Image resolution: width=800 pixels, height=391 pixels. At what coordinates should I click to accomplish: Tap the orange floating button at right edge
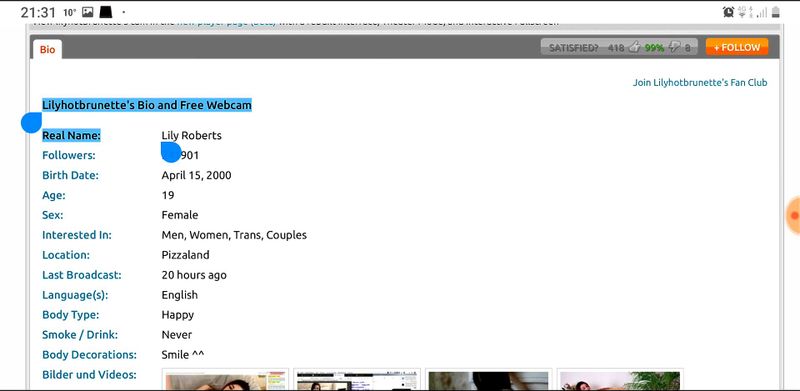point(793,216)
